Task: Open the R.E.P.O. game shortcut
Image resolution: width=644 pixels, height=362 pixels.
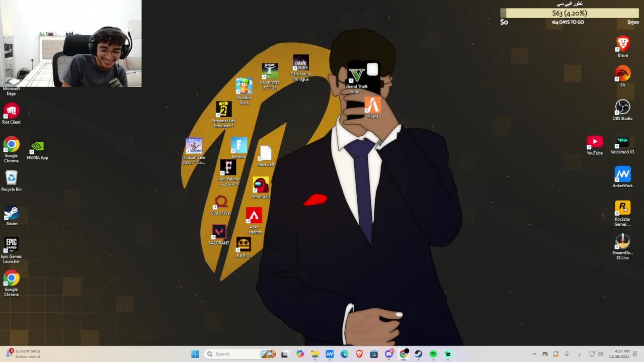Action: tap(244, 247)
